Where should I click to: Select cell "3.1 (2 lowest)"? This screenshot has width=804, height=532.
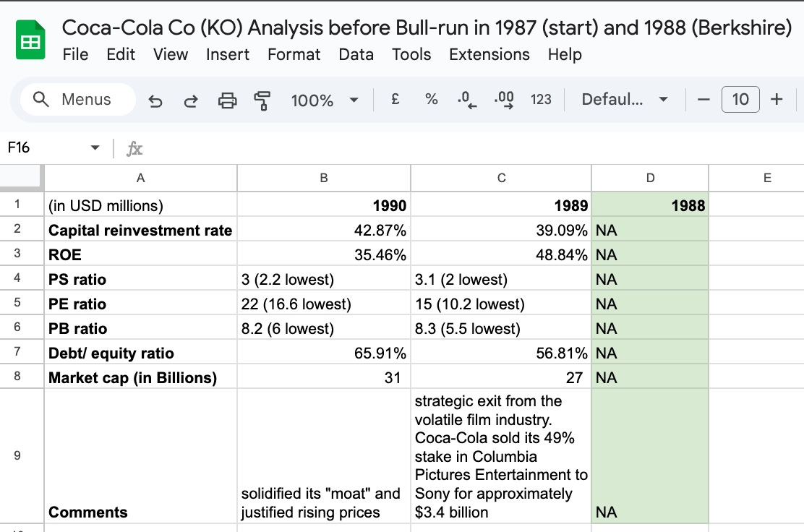(501, 279)
